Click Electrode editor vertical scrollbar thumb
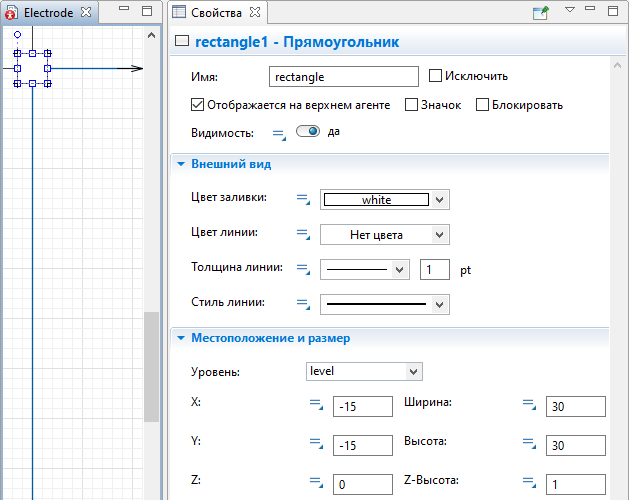629x500 pixels. [x=151, y=367]
